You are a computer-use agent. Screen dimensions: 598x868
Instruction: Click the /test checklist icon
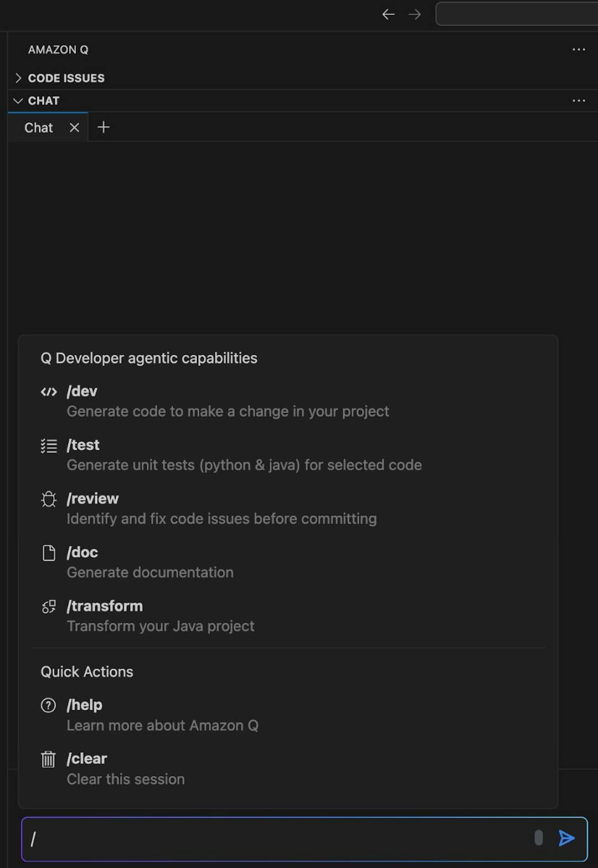pyautogui.click(x=48, y=445)
